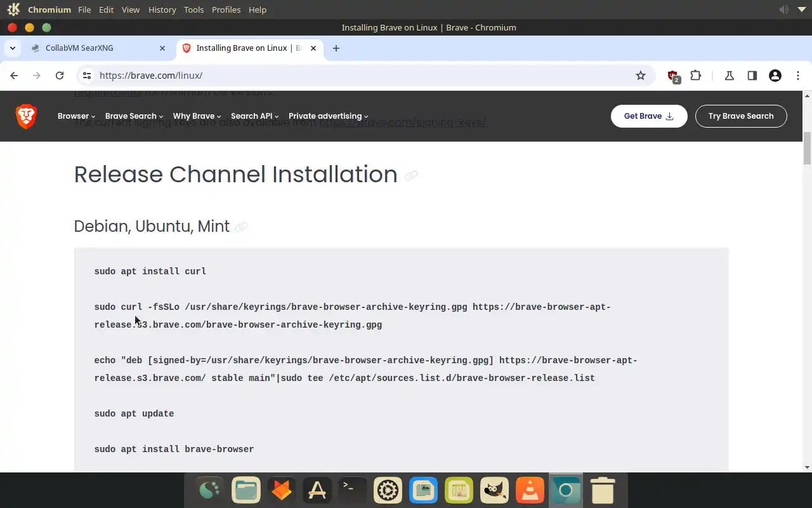
Task: Expand the Search API dropdown
Action: tap(254, 116)
